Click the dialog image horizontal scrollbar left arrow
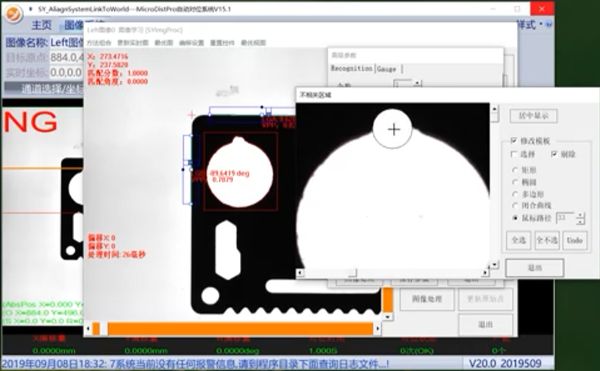600x371 pixels. [300, 273]
